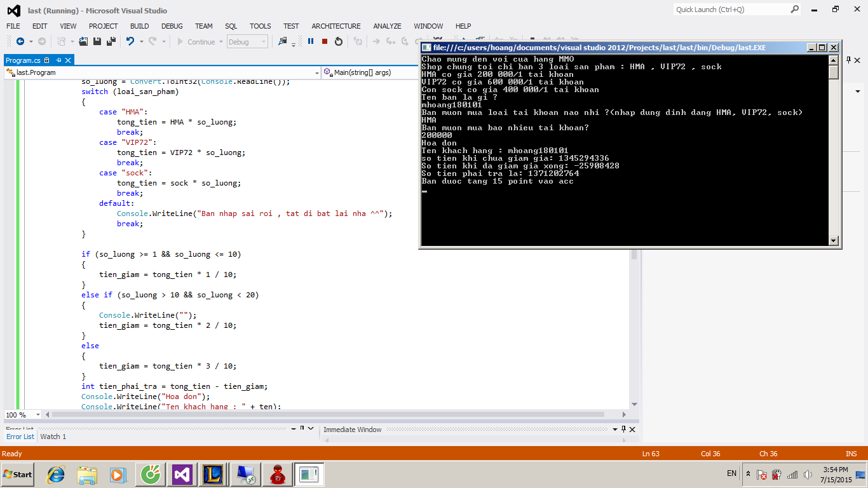
Task: Restart the debugging session
Action: 339,41
